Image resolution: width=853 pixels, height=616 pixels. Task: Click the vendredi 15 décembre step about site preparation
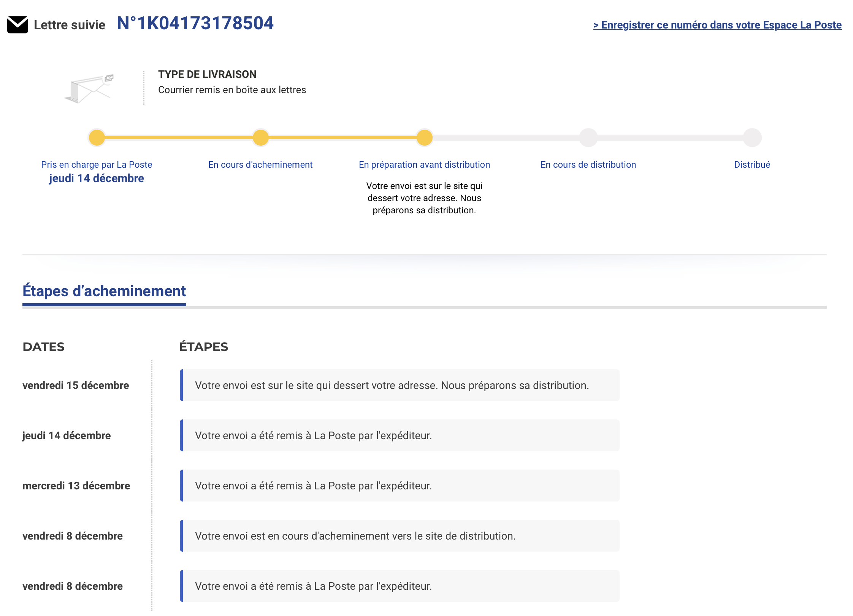point(400,385)
